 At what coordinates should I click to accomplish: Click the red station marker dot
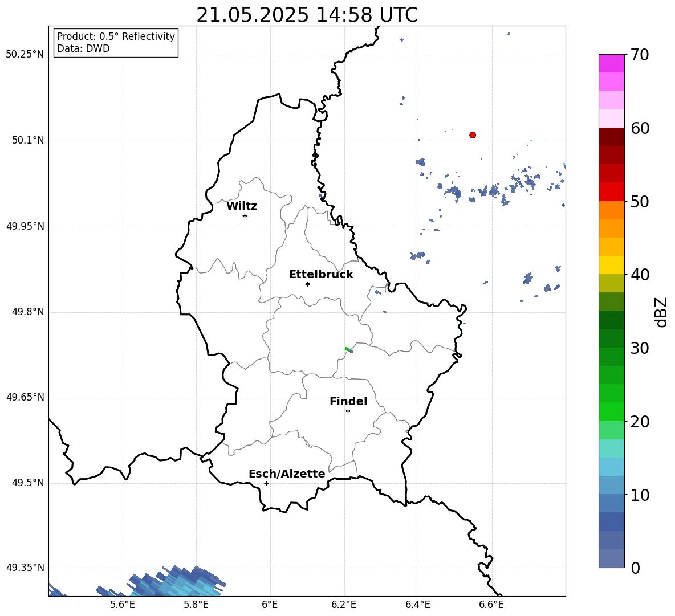click(x=473, y=135)
